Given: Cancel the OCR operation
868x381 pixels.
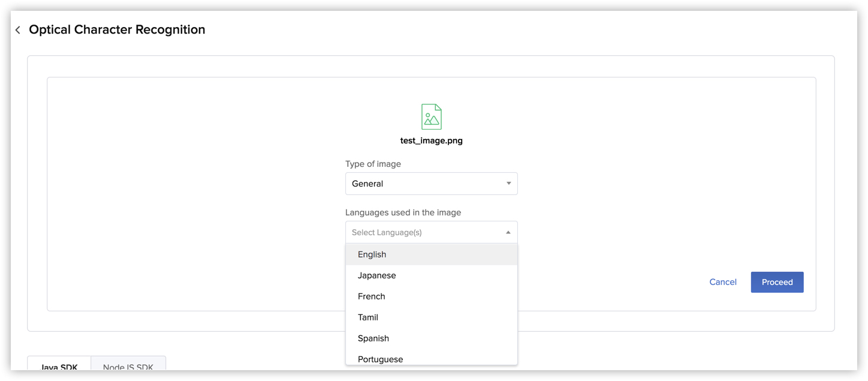Looking at the screenshot, I should point(723,282).
